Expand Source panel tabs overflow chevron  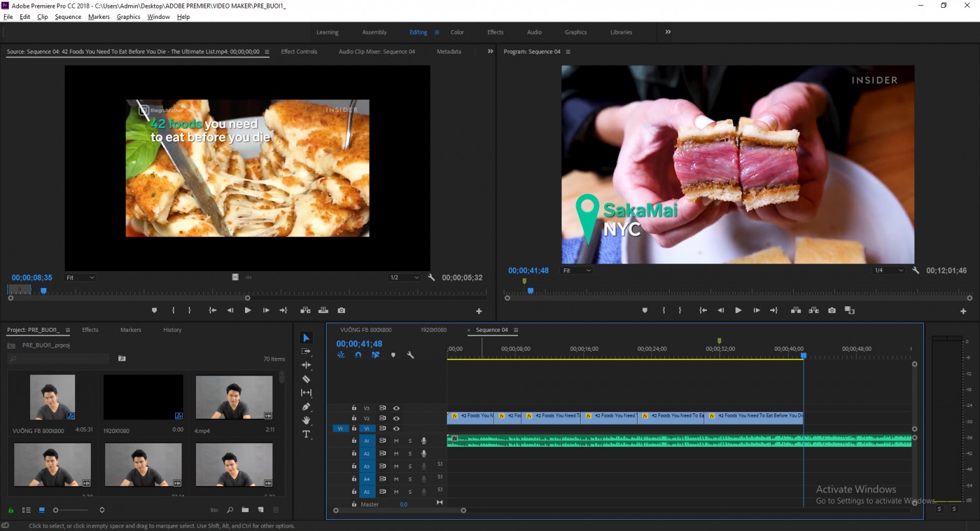pyautogui.click(x=490, y=52)
